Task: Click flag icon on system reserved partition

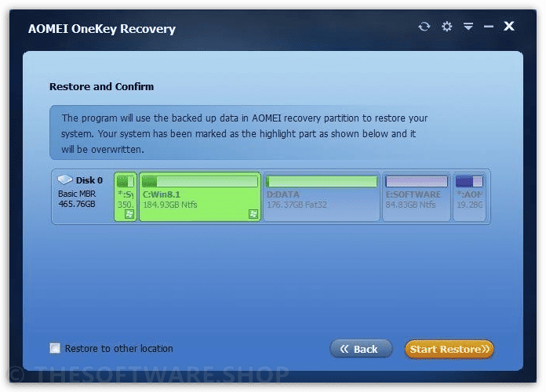Action: [129, 214]
